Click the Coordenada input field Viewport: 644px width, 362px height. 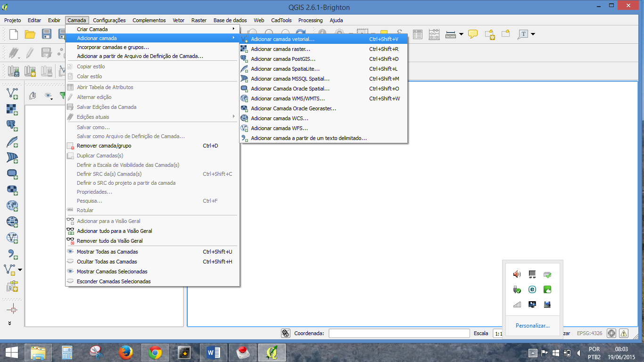(x=399, y=333)
